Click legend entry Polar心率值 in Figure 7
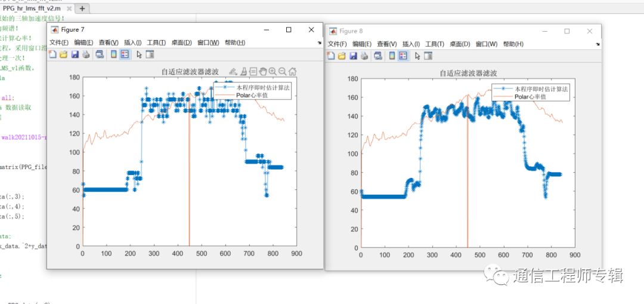 (x=253, y=95)
